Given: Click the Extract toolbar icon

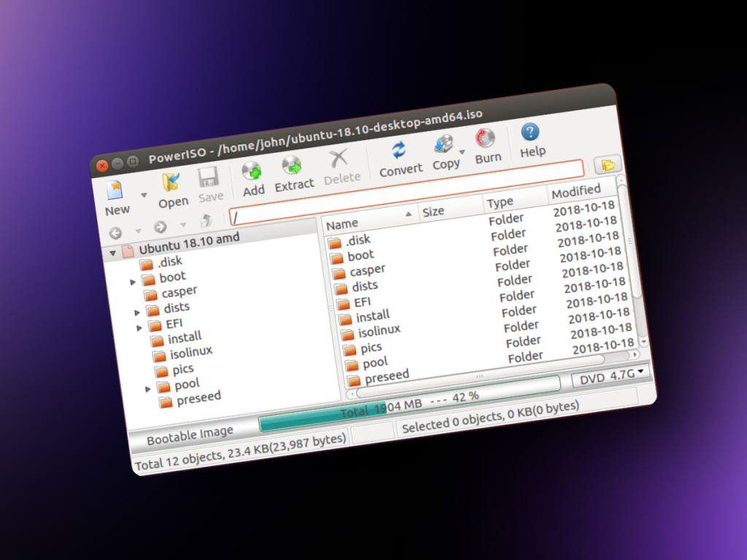Looking at the screenshot, I should (x=292, y=166).
